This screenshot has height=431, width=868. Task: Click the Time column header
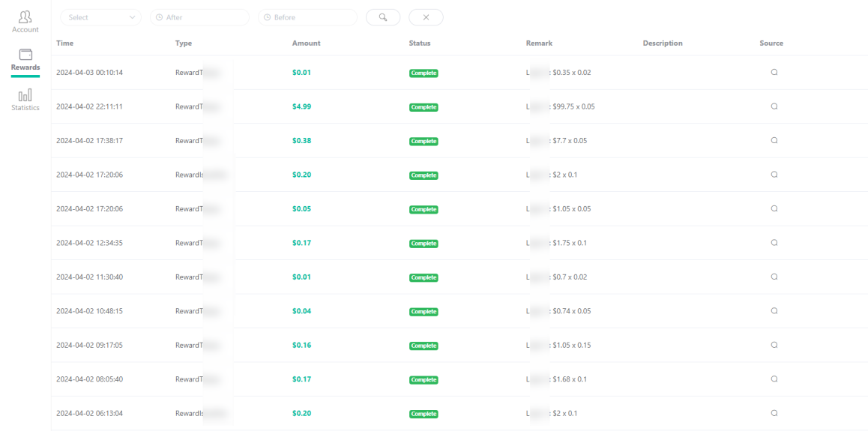tap(64, 43)
